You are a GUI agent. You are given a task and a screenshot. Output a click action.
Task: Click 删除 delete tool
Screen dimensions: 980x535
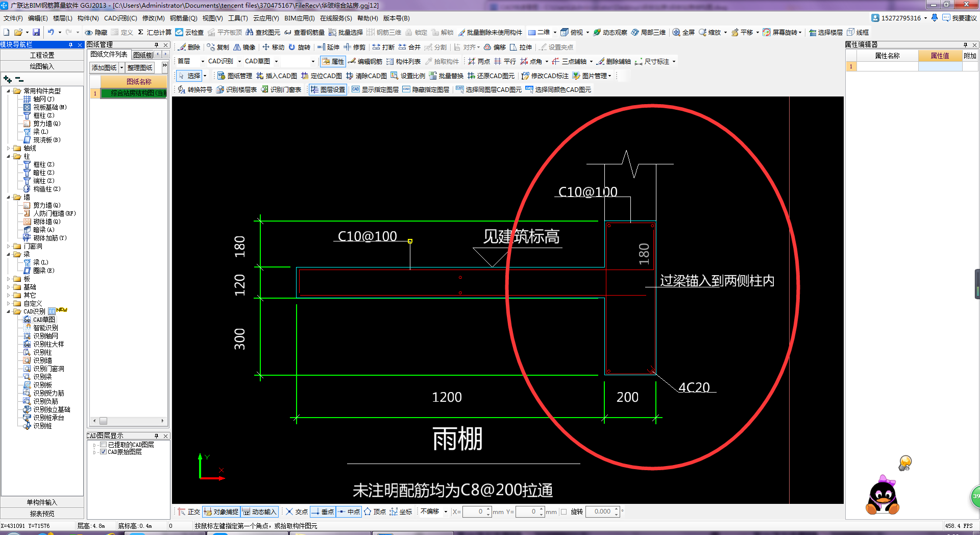click(189, 47)
